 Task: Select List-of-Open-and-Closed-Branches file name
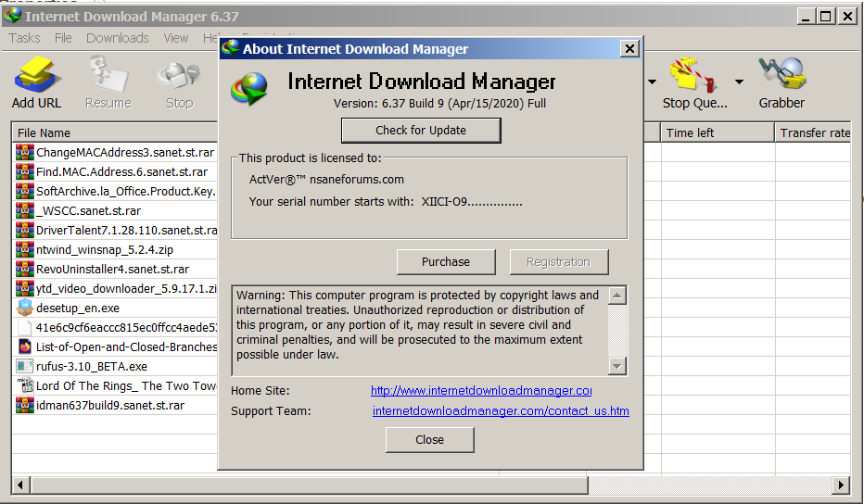click(127, 347)
